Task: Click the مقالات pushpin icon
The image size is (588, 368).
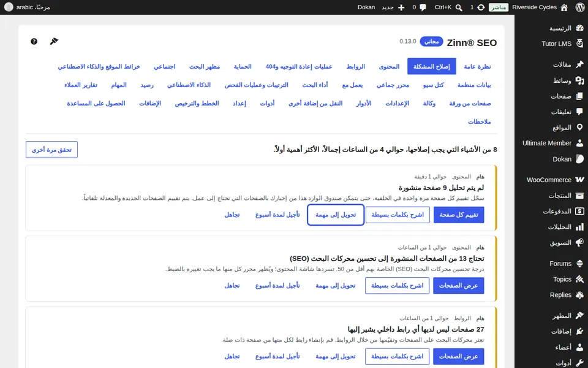Action: (579, 64)
